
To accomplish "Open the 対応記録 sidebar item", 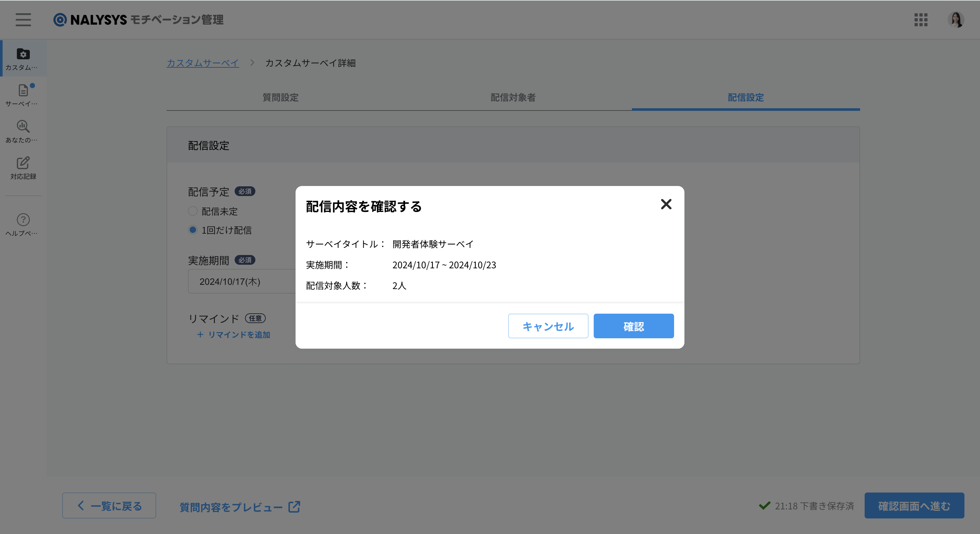I will pos(23,168).
